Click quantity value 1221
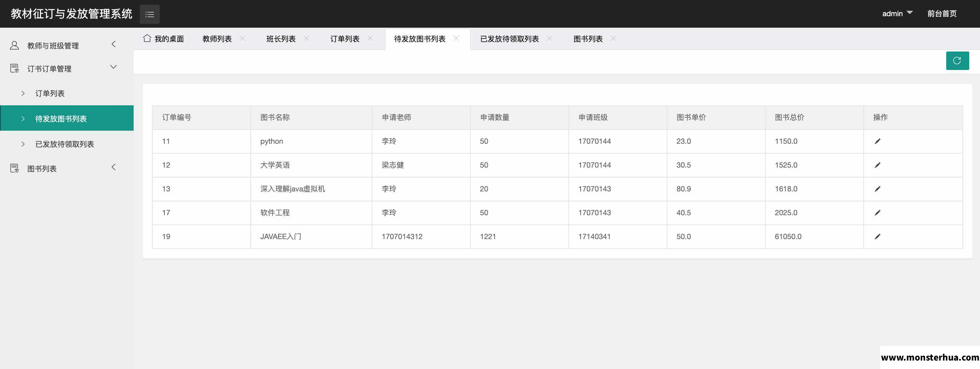 point(488,237)
